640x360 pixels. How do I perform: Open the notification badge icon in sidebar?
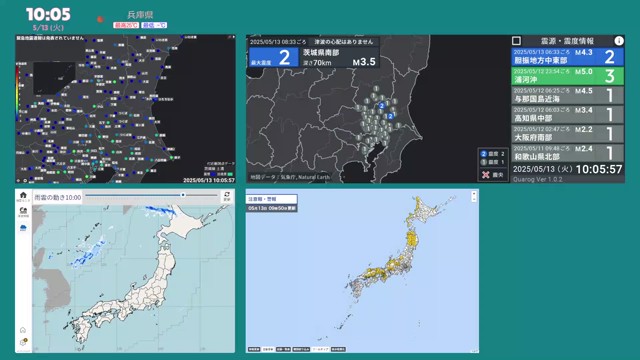point(23,342)
